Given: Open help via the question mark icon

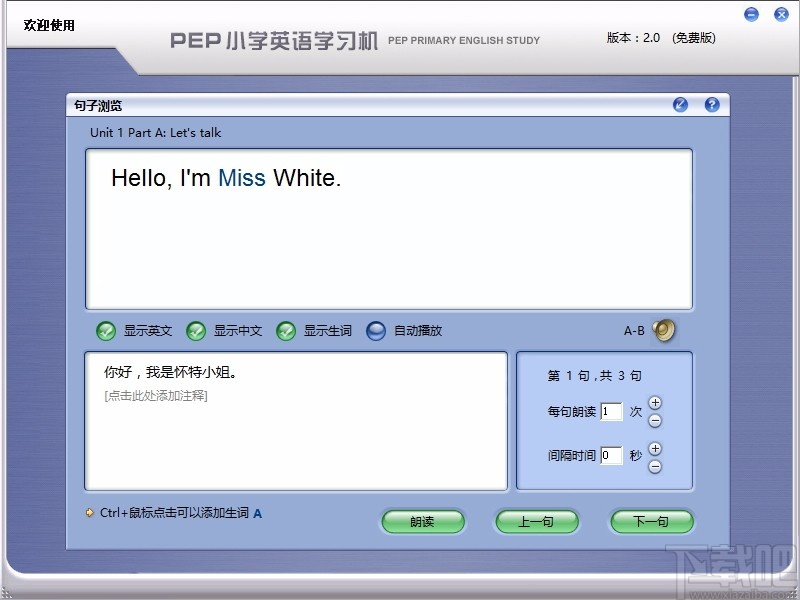Looking at the screenshot, I should (711, 104).
